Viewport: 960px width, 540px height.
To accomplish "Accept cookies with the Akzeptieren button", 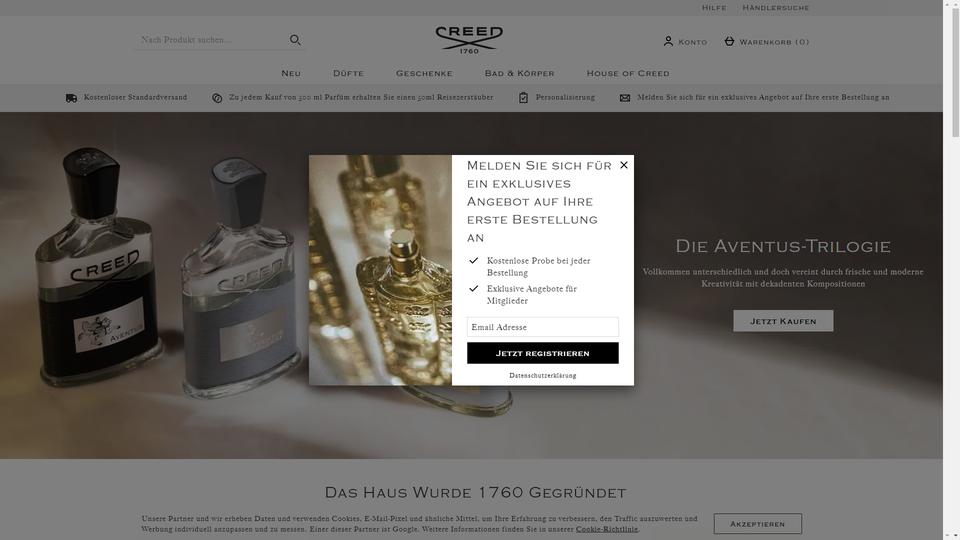I will tap(757, 523).
